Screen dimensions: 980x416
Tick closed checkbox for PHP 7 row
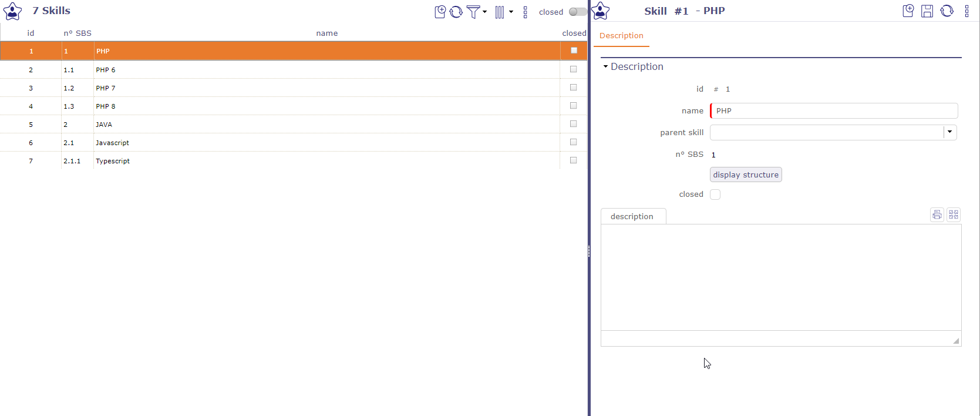pos(574,88)
